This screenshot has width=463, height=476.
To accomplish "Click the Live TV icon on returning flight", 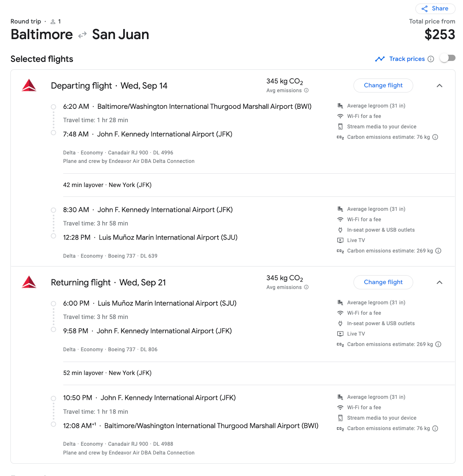I will (340, 334).
